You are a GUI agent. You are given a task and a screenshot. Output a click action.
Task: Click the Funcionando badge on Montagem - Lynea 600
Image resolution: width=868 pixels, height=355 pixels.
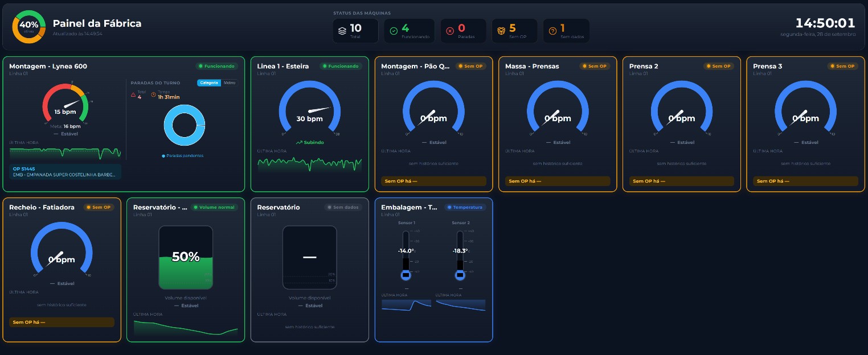pyautogui.click(x=217, y=66)
